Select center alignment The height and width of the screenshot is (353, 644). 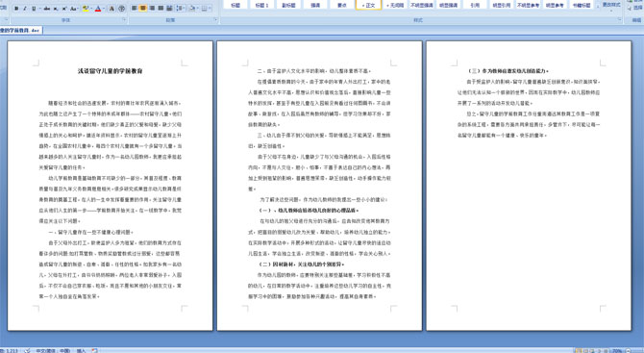143,9
